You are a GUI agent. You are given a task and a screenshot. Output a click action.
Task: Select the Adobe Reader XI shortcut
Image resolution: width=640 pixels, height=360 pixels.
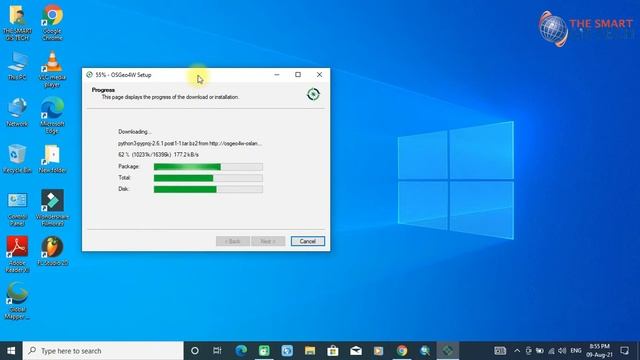point(17,254)
